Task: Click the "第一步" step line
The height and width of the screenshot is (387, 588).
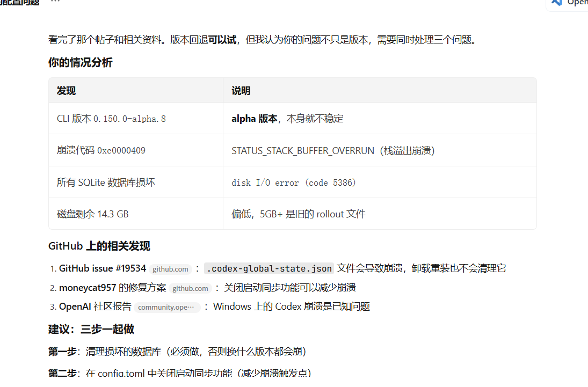Action: click(x=177, y=352)
